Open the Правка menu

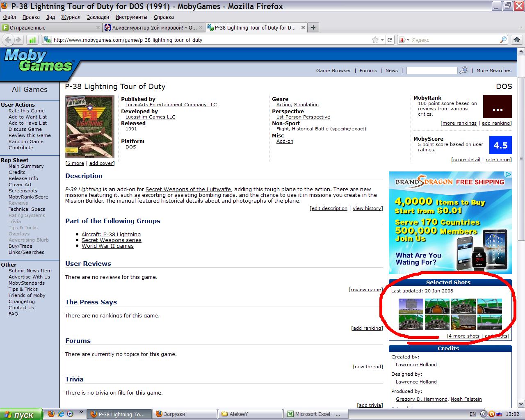(x=31, y=17)
